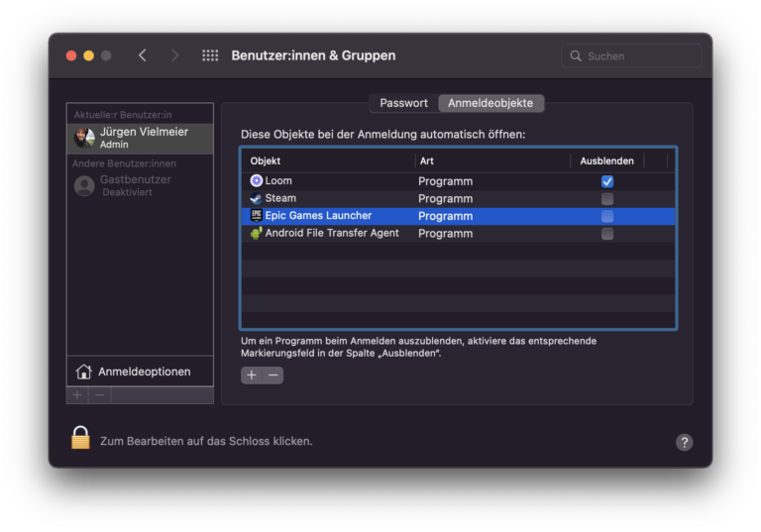Go back with the left chevron arrow
761x532 pixels.
[143, 55]
